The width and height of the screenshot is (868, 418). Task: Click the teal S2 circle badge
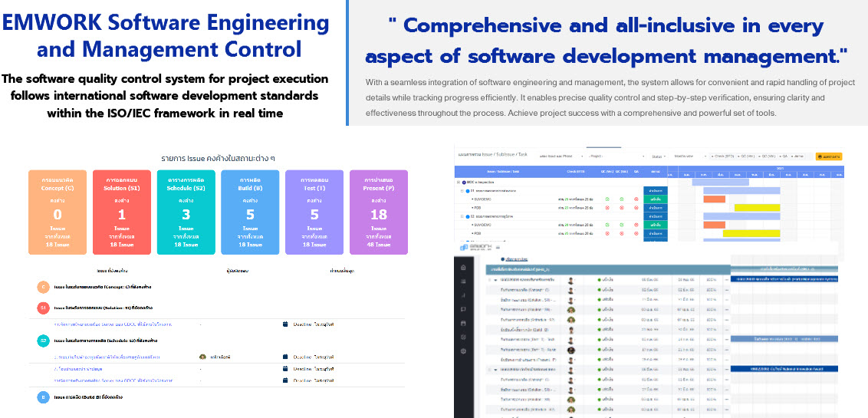[x=44, y=341]
